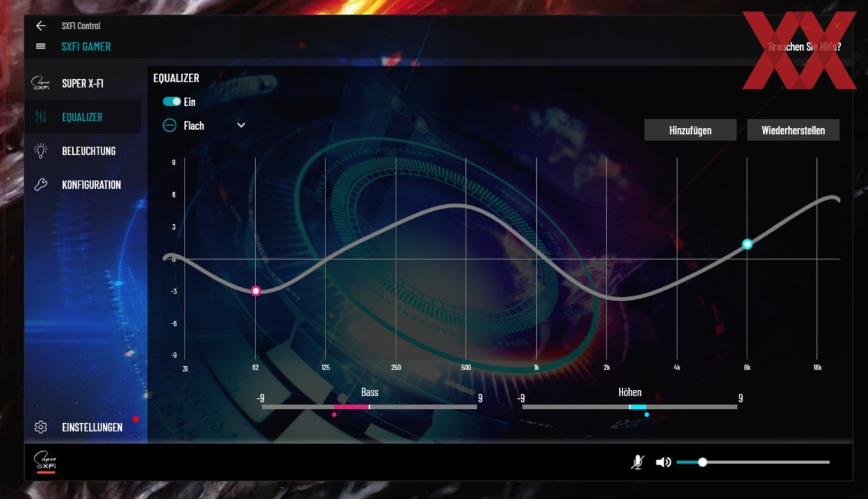Click the Super X-Fi logo icon in sidebar
The width and height of the screenshot is (868, 499).
41,83
